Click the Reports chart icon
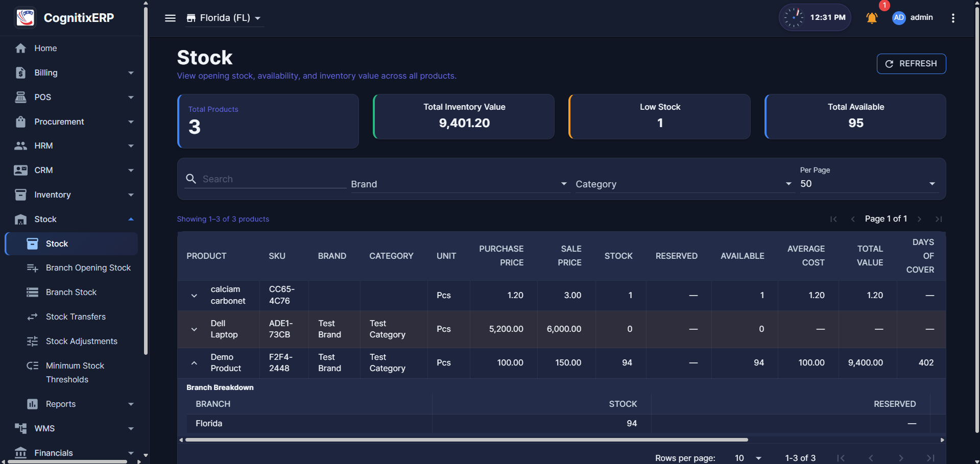 tap(32, 404)
